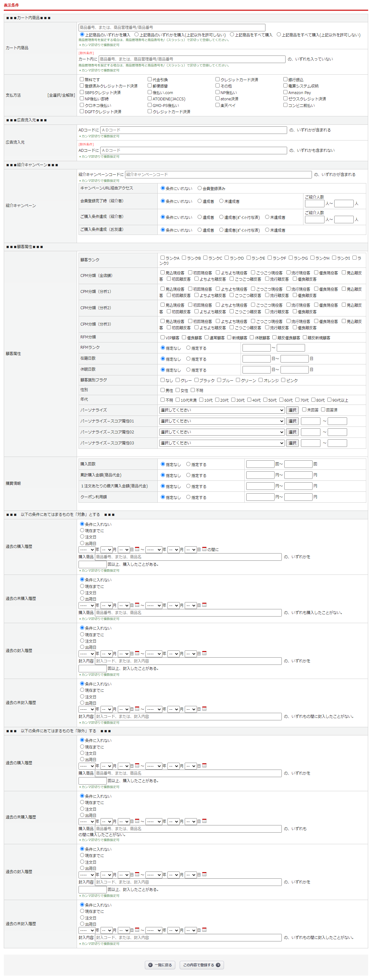Open パーソナライズ-スコア属性01 dropdown

[222, 421]
